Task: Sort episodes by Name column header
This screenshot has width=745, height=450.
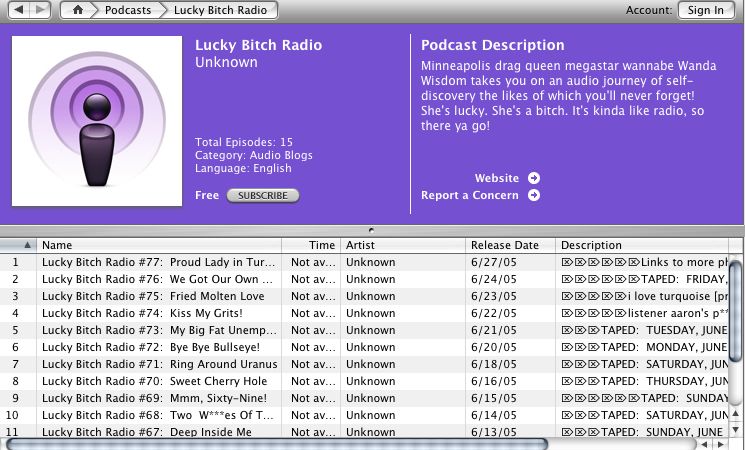Action: point(159,245)
